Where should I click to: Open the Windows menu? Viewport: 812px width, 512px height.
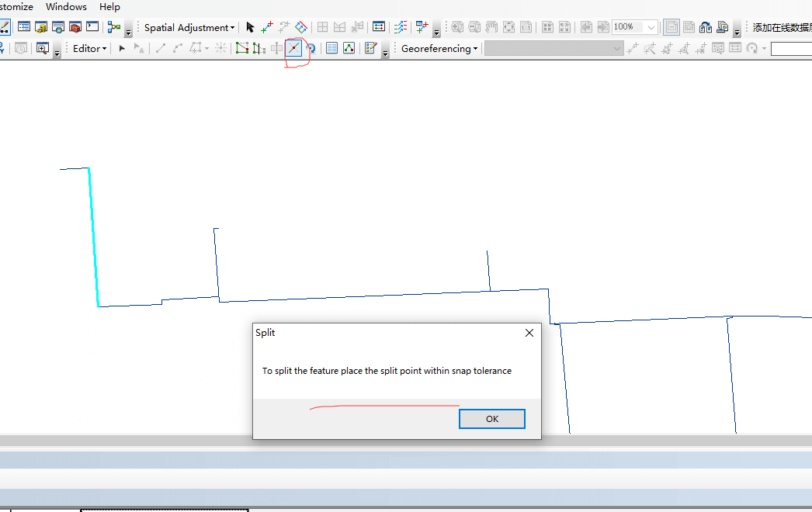tap(66, 7)
